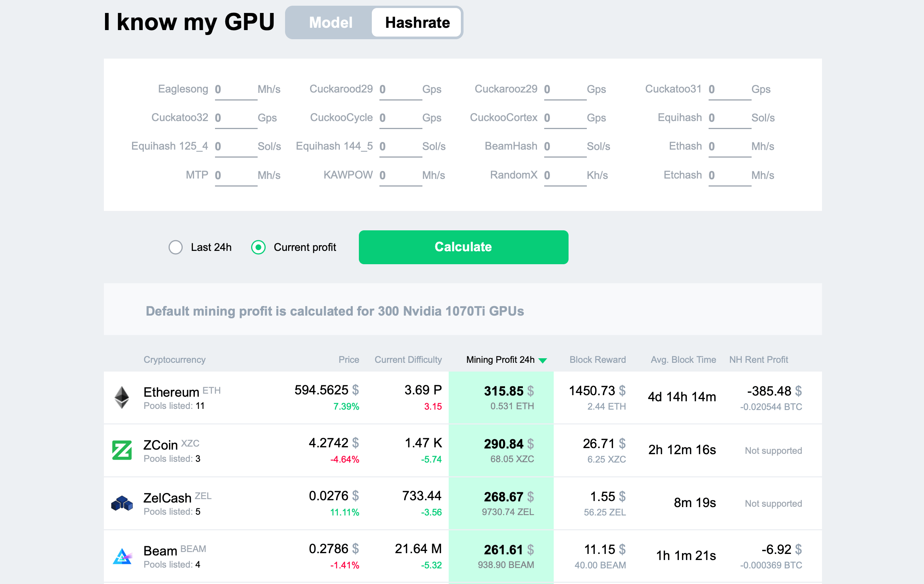Select the Hashrate tab
This screenshot has width=924, height=584.
[x=417, y=22]
